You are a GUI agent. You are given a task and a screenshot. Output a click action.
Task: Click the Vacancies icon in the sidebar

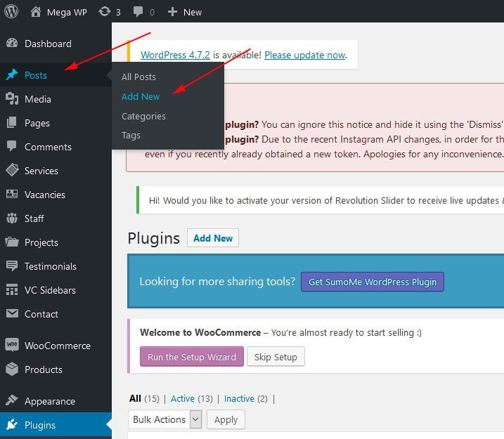(x=12, y=194)
